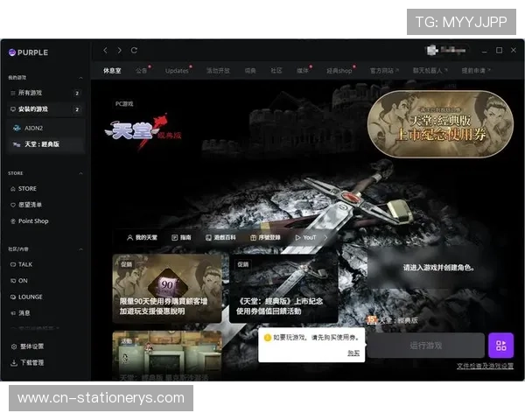
Task: Open the 活动开放 tab
Action: (218, 71)
